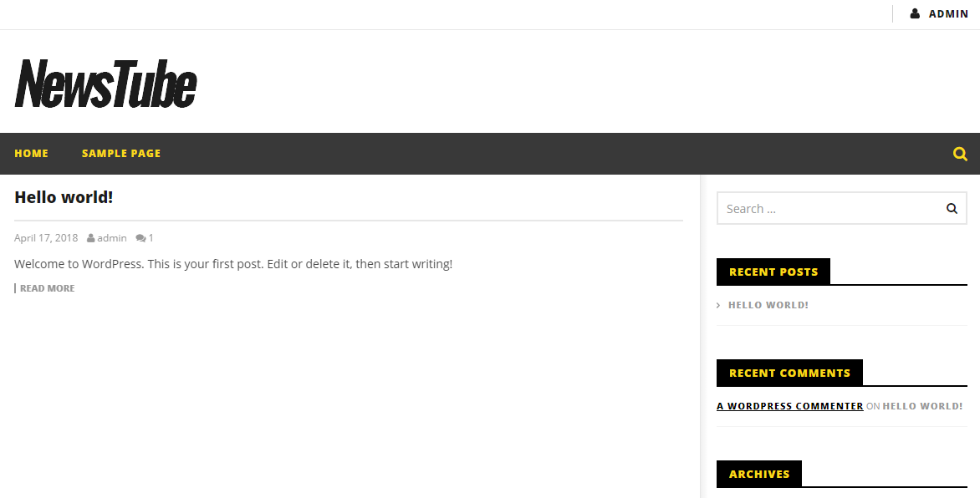Open the post's 1 comment link

point(151,238)
